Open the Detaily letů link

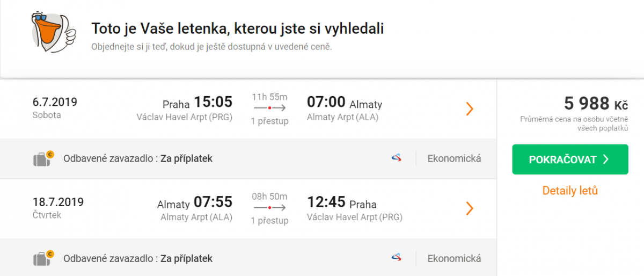(570, 191)
